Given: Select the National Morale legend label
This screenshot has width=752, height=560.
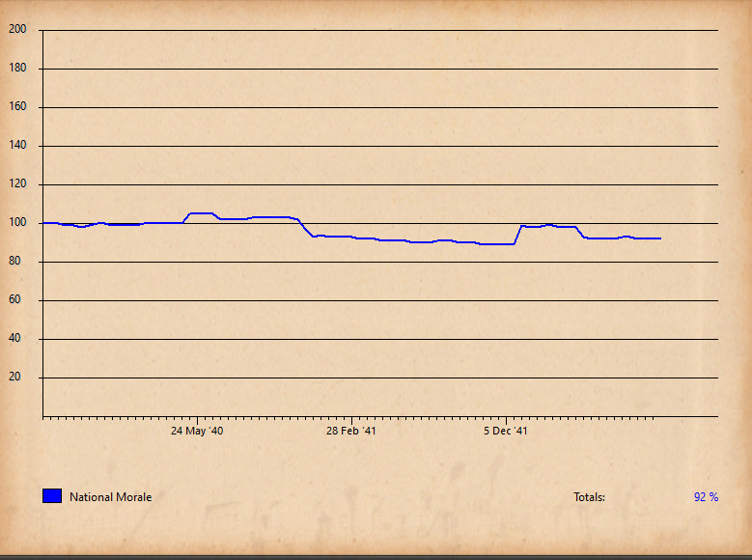Looking at the screenshot, I should pyautogui.click(x=110, y=497).
